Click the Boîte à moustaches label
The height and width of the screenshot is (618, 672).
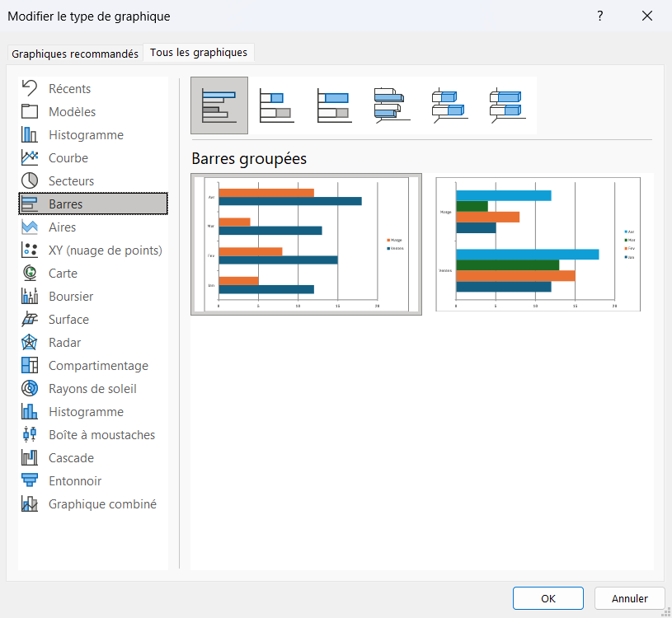click(x=102, y=435)
